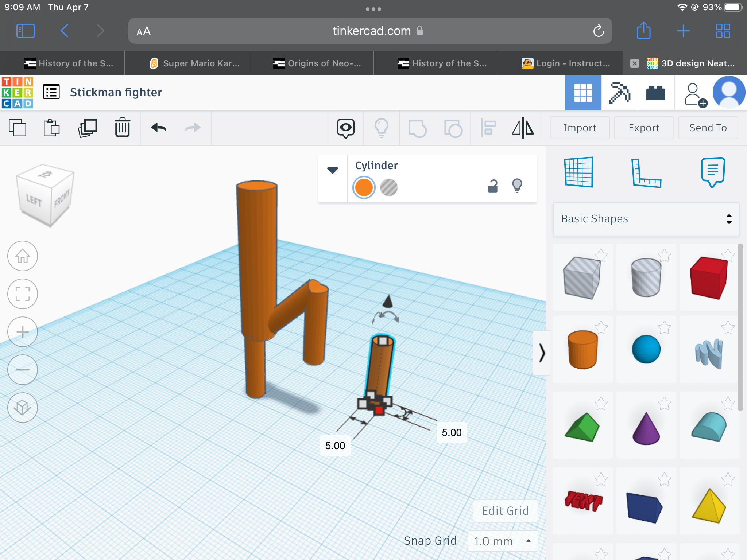Click the Edit Grid button
747x560 pixels.
(x=505, y=511)
